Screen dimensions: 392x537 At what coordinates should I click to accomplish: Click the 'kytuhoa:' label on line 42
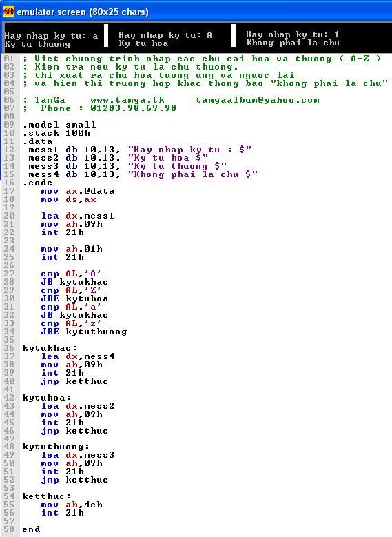pyautogui.click(x=47, y=398)
